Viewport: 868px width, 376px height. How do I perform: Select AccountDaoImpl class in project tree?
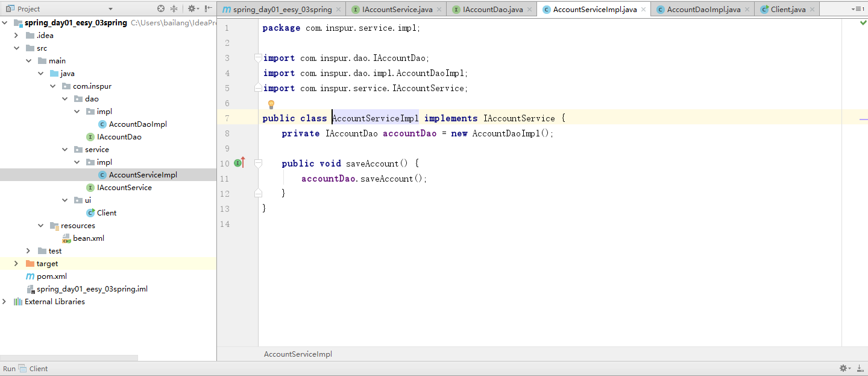point(138,124)
